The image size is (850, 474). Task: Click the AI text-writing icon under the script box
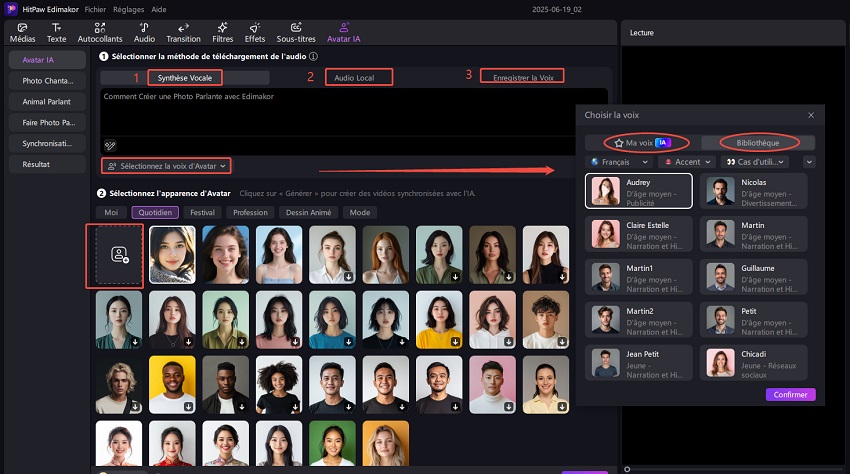pyautogui.click(x=110, y=145)
